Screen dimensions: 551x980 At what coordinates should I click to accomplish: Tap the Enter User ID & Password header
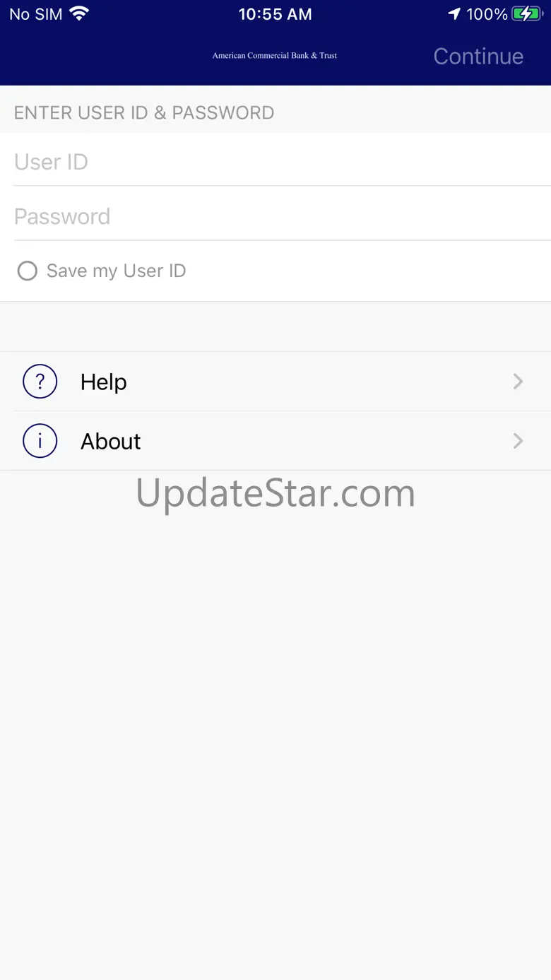(x=144, y=113)
